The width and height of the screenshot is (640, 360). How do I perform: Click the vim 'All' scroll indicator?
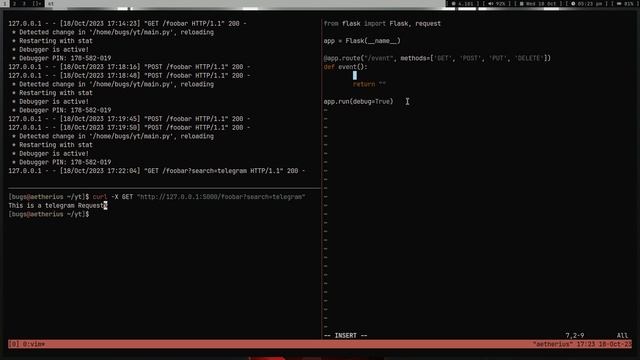coord(622,336)
